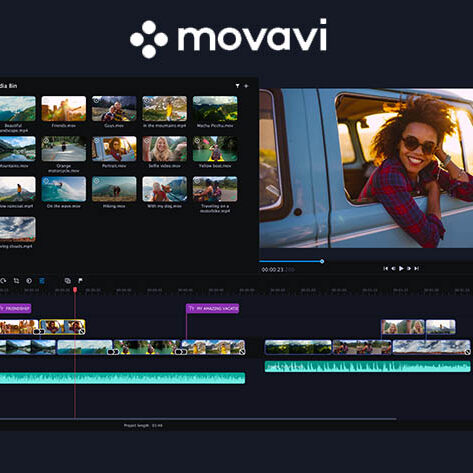Select the motorbike couple clip on timeline
The width and height of the screenshot is (473, 473).
coord(362,347)
